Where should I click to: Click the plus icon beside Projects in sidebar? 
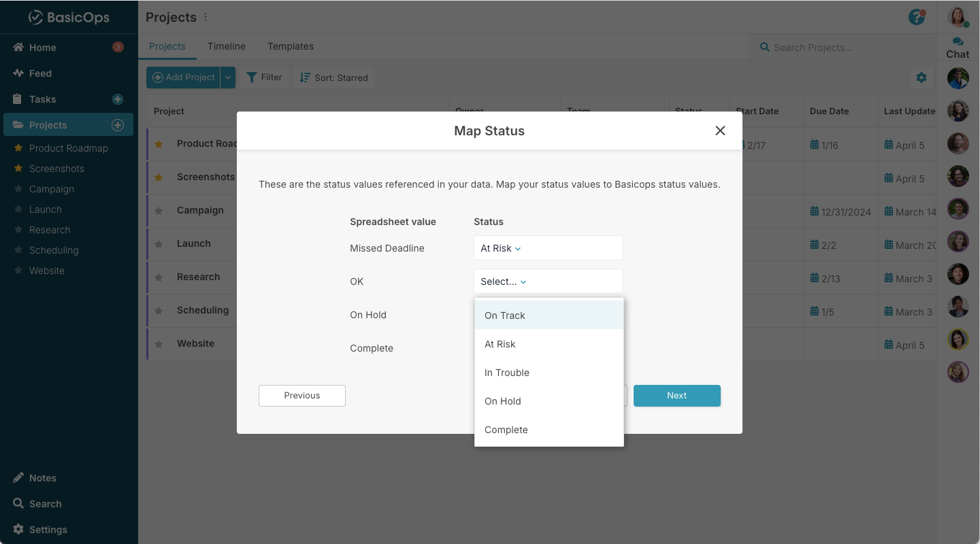coord(117,125)
